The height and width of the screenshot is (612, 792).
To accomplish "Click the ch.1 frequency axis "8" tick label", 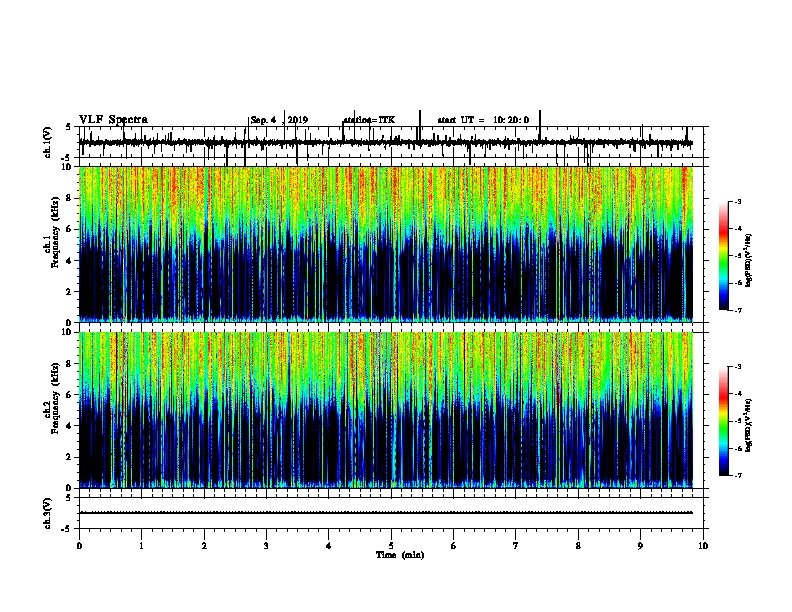I will coord(69,198).
